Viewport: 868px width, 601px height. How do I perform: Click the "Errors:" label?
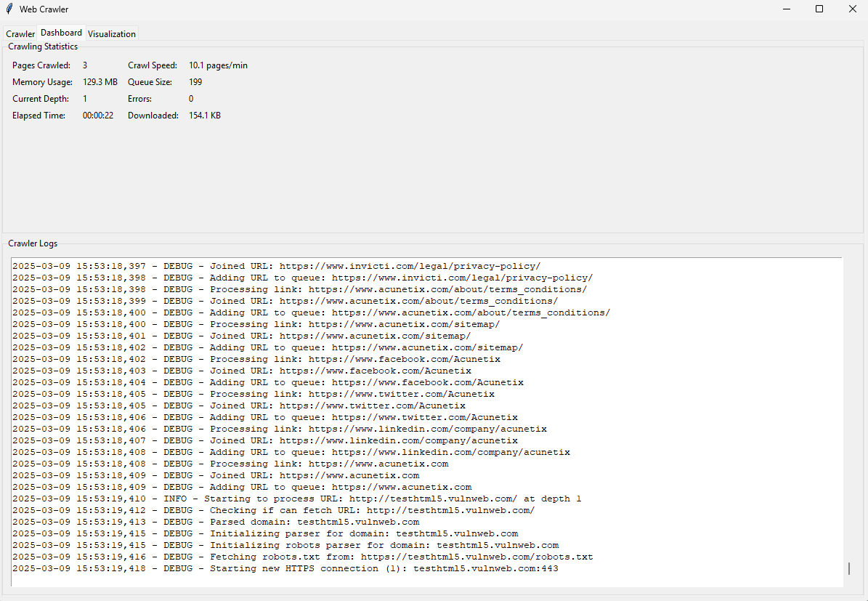tap(140, 99)
